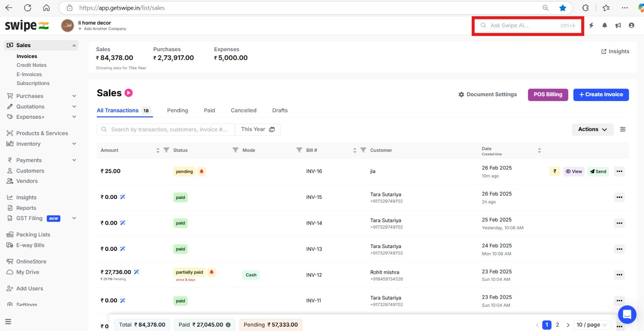Click the Ask Swipe AI search box

[x=528, y=25]
